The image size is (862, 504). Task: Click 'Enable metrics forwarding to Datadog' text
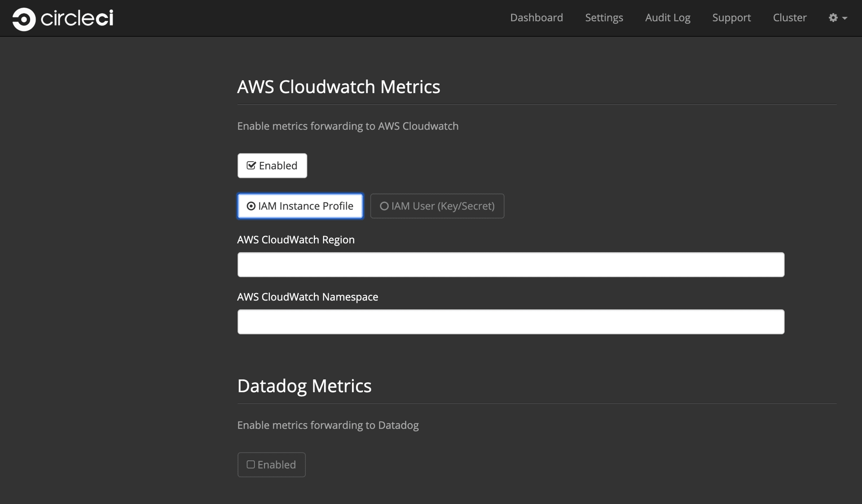(328, 425)
